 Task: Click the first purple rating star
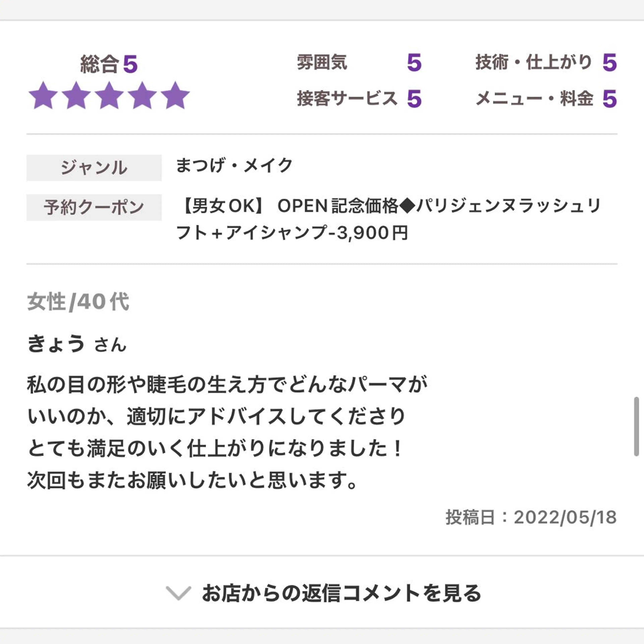pos(43,96)
